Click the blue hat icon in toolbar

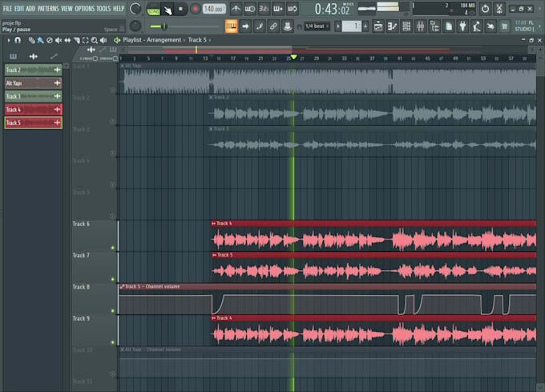287,26
